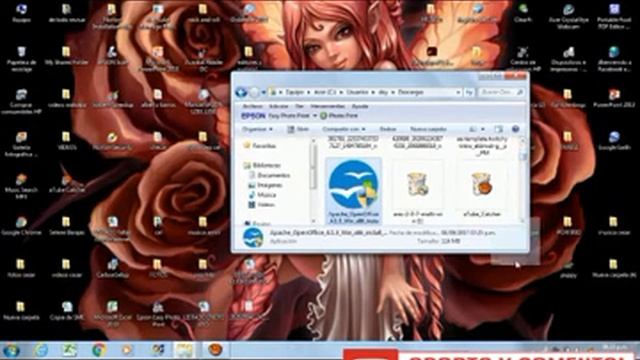Open the fotos cesar desktop folder
The height and width of the screenshot is (360, 640).
(21, 268)
